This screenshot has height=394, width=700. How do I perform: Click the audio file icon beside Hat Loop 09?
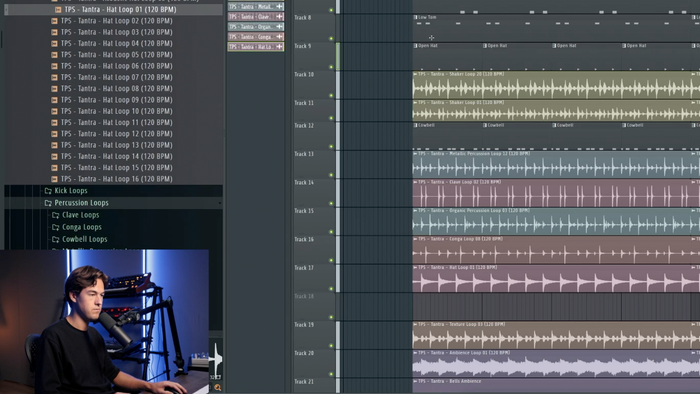54,100
